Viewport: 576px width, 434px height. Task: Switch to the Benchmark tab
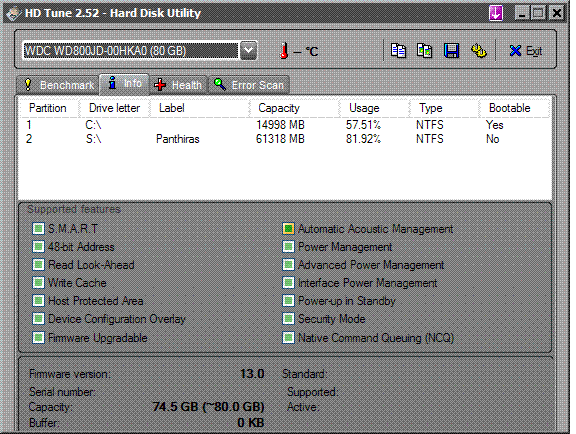[x=58, y=85]
